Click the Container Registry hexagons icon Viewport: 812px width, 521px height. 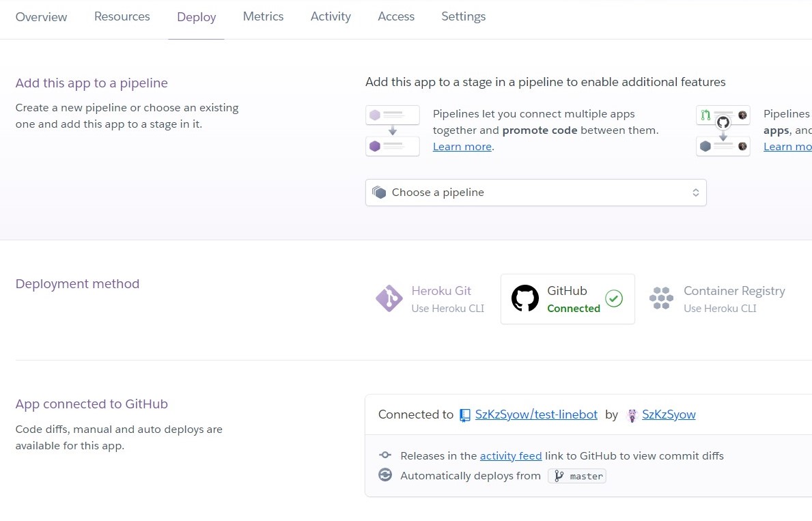tap(661, 298)
